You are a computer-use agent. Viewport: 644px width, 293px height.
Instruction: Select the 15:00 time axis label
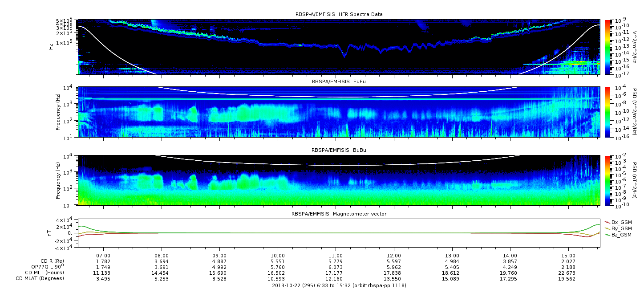[568, 256]
